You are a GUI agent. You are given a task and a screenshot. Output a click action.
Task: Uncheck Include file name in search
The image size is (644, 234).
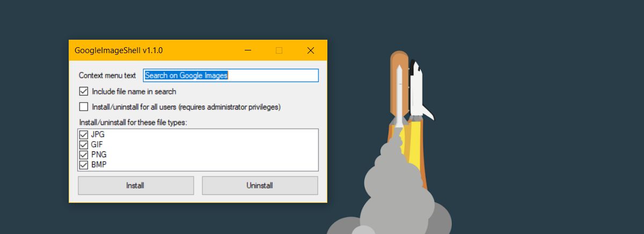(x=84, y=91)
